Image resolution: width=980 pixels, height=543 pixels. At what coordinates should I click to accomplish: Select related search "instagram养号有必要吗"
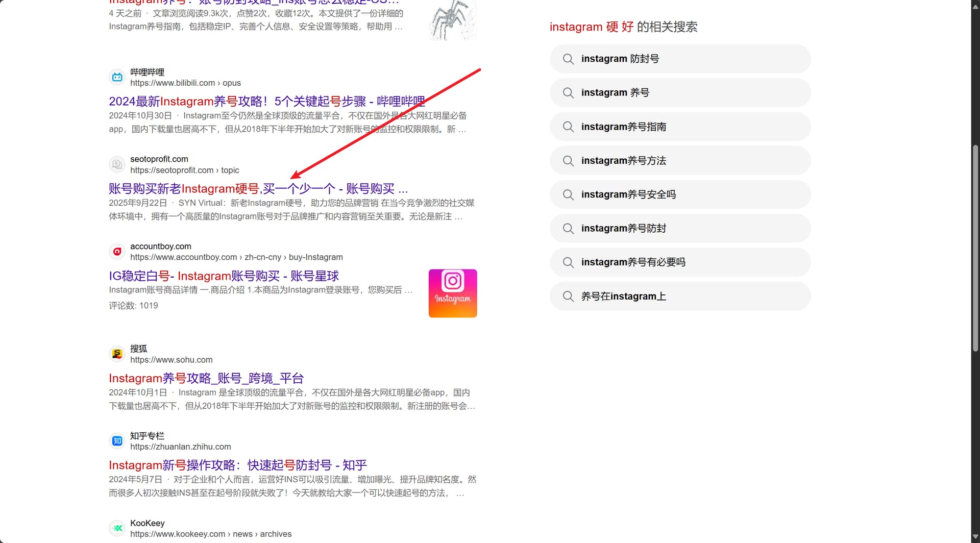coord(633,262)
